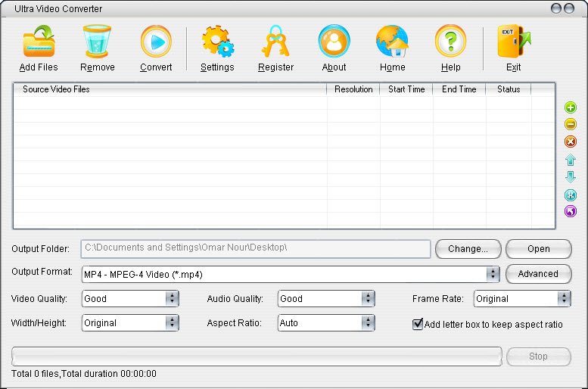
Task: Click the Add Files folder icon
Action: pos(39,42)
